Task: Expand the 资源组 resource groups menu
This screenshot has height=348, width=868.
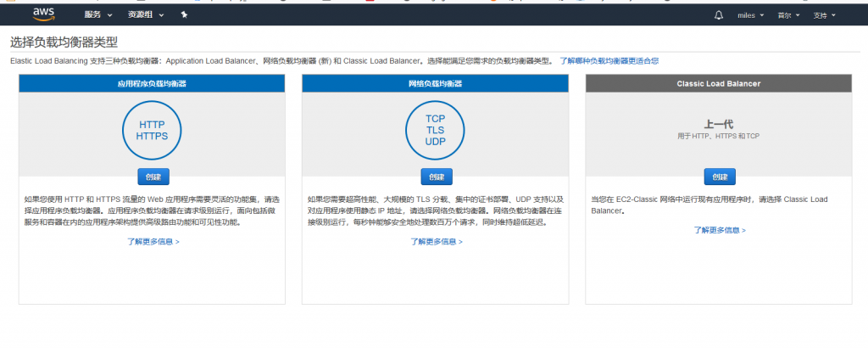Action: click(146, 15)
